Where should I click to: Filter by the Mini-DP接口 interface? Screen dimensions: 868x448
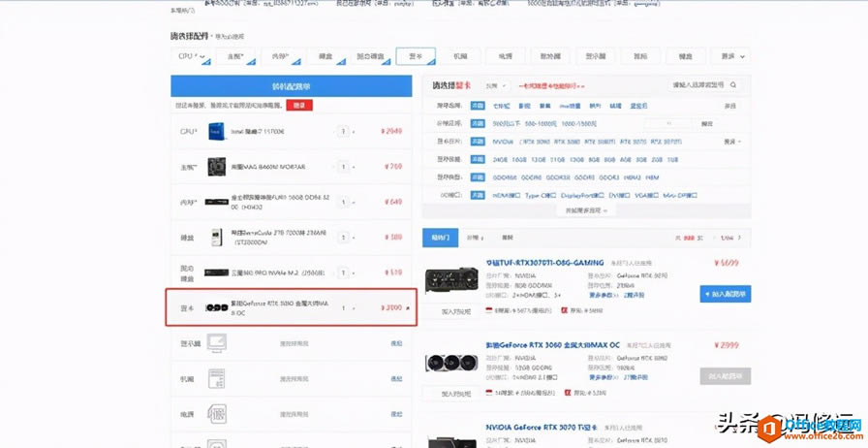click(x=680, y=195)
